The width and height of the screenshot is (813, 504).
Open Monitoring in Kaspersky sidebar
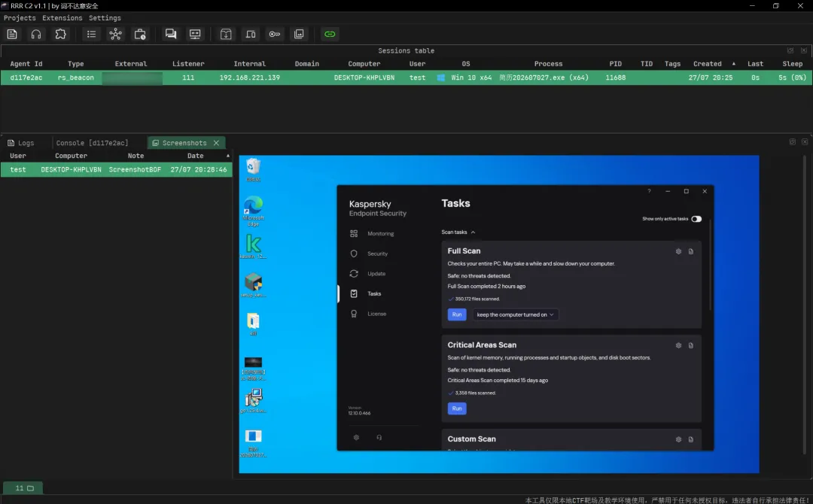[x=373, y=234]
